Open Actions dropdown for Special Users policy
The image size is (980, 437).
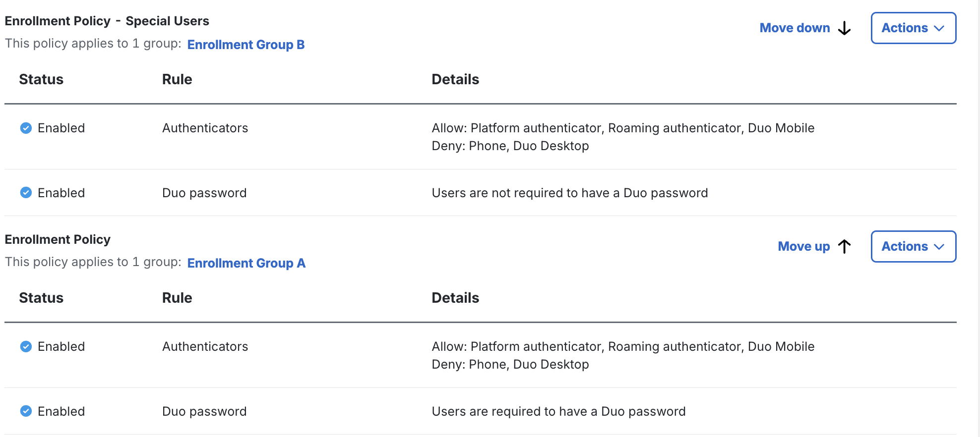(913, 28)
